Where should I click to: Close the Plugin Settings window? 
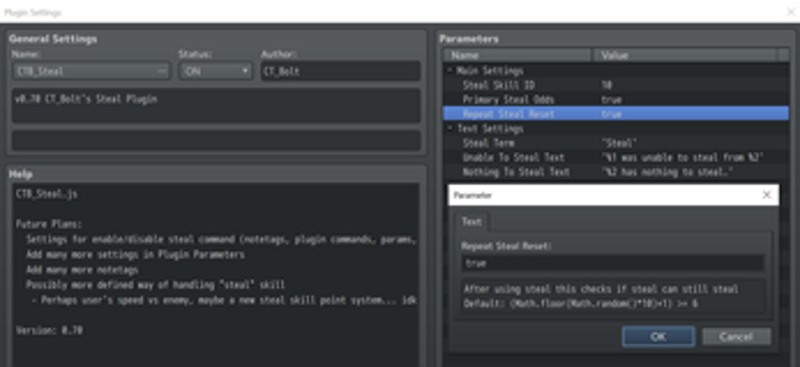click(x=790, y=12)
